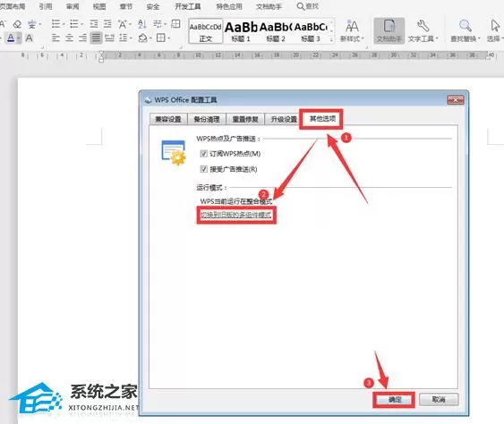The width and height of the screenshot is (504, 424).
Task: Select the 标题 1 style thumbnail
Action: pos(241,30)
